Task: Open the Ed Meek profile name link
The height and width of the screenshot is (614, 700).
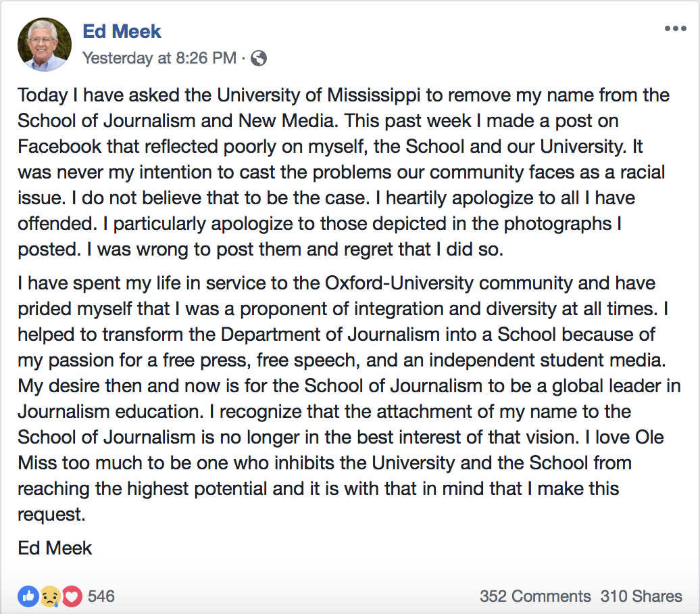Action: click(122, 31)
